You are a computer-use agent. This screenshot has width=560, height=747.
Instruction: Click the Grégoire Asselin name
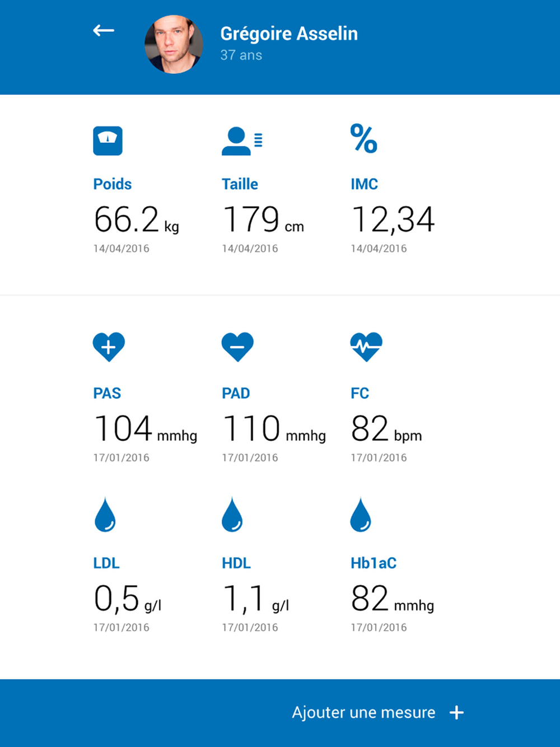[289, 34]
